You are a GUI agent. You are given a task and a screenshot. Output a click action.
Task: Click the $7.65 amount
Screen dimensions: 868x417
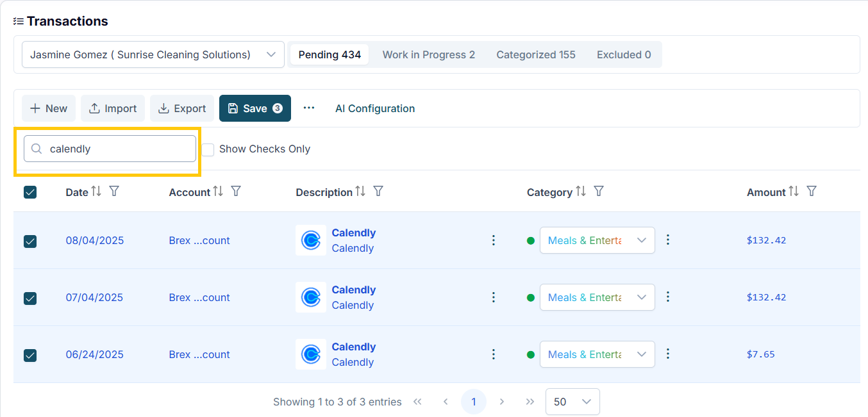[x=761, y=354]
